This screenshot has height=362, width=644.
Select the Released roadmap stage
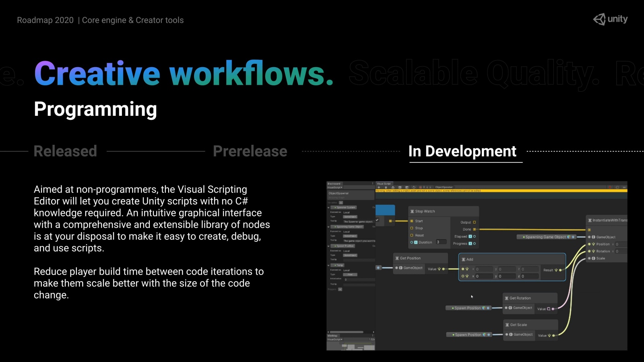(x=65, y=151)
